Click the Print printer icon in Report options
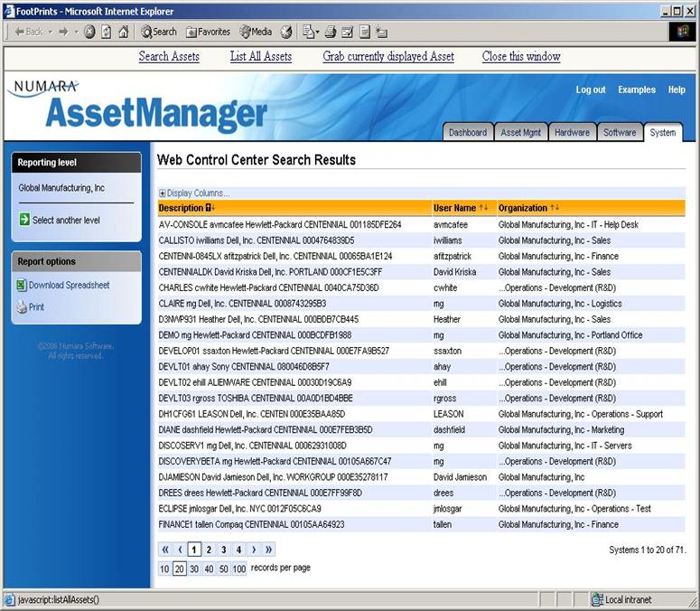This screenshot has width=700, height=611. pyautogui.click(x=22, y=306)
